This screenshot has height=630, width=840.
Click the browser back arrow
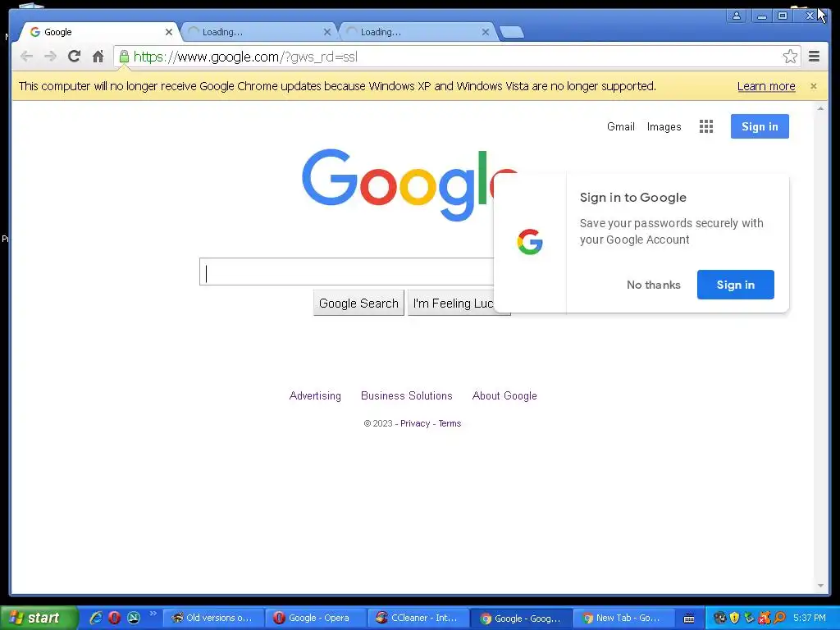(26, 57)
